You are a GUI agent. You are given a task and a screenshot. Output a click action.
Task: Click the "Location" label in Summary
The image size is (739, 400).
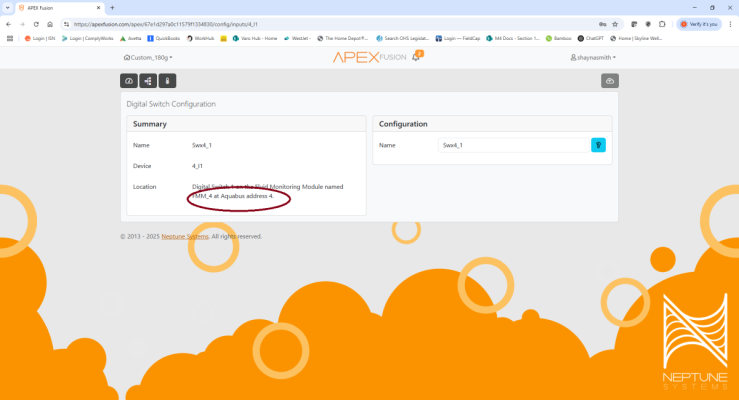click(x=144, y=187)
